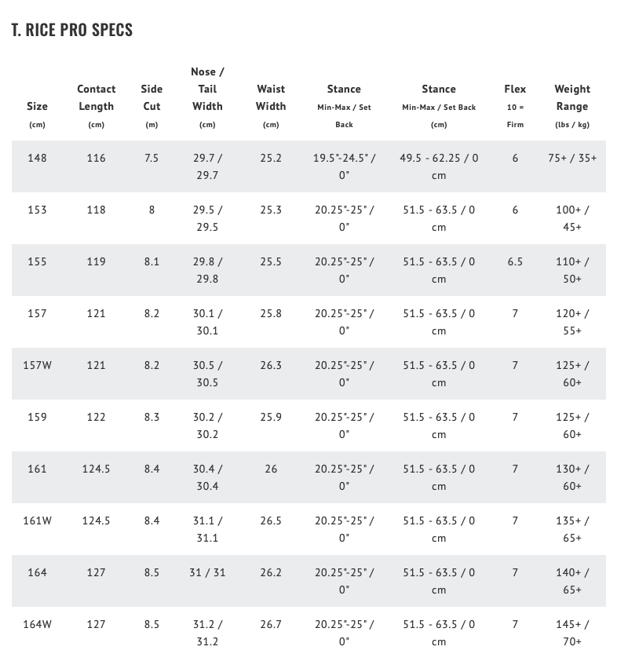Click the 25.9 waist width value
This screenshot has height=672, width=617.
[x=271, y=417]
